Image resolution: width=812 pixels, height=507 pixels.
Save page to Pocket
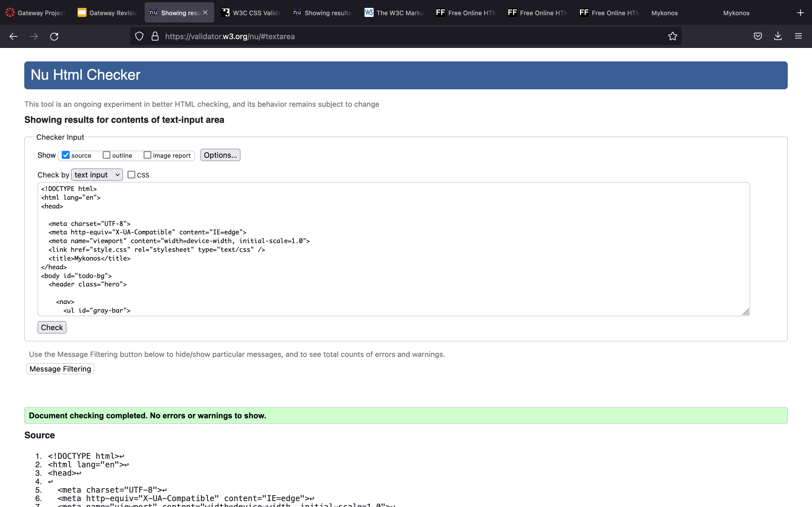[x=758, y=36]
